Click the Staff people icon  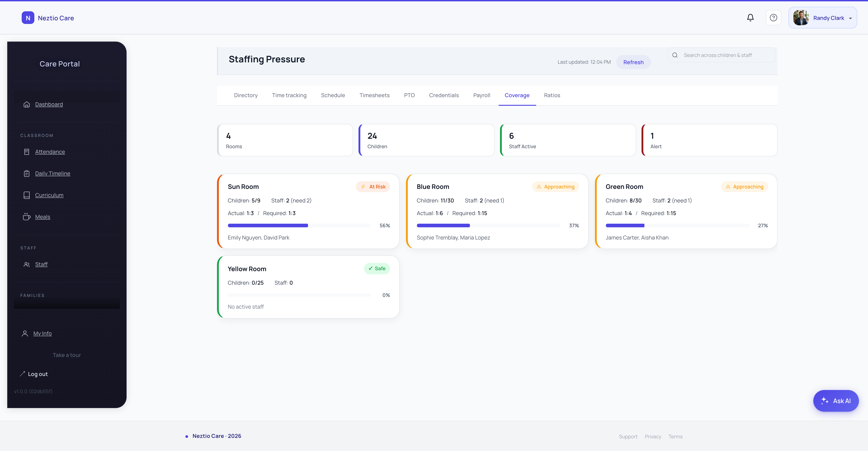point(27,264)
